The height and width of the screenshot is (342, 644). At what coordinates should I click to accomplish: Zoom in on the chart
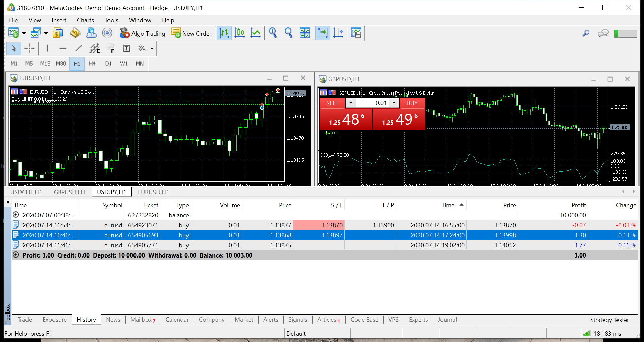click(x=273, y=33)
